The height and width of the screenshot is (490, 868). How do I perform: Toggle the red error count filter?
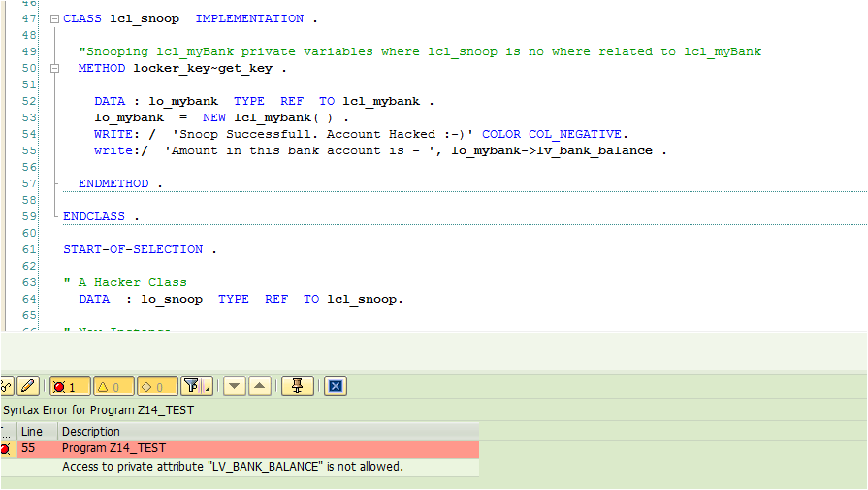point(70,386)
